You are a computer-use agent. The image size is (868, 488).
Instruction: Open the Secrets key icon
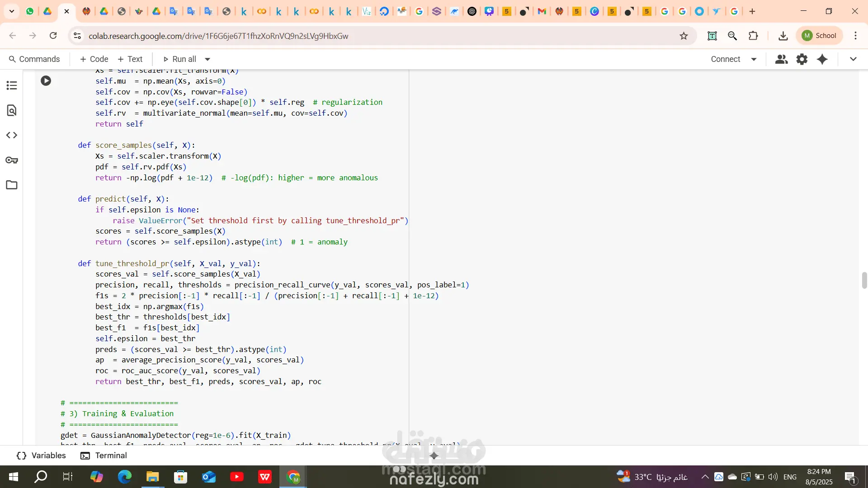tap(12, 160)
